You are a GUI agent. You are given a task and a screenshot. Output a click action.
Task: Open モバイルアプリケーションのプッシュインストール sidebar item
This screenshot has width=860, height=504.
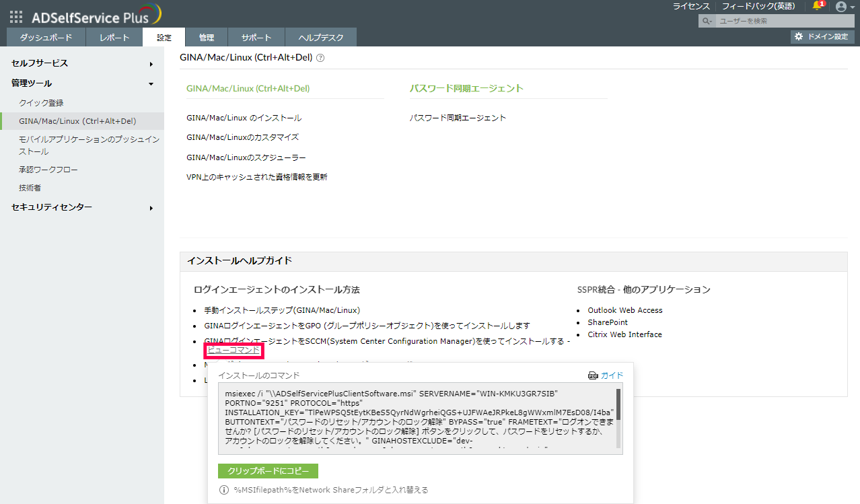coord(89,145)
